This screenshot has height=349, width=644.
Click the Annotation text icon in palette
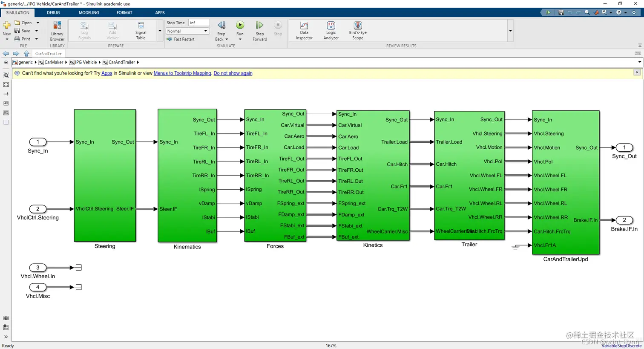pos(6,103)
